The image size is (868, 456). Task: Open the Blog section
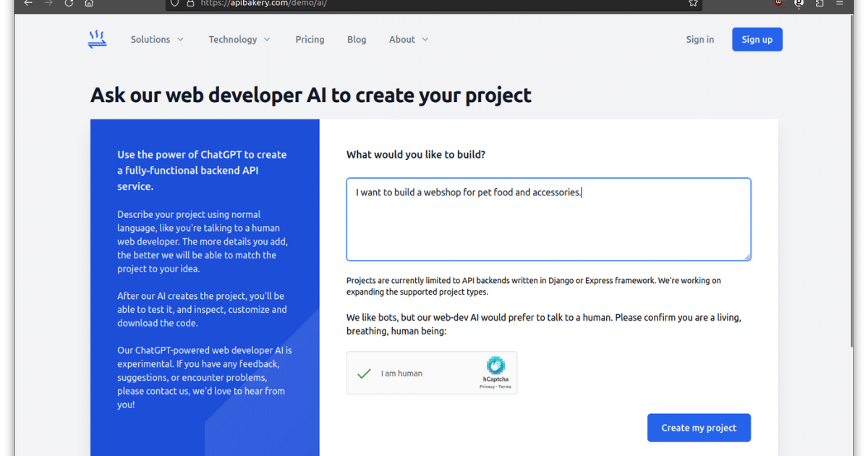tap(357, 39)
